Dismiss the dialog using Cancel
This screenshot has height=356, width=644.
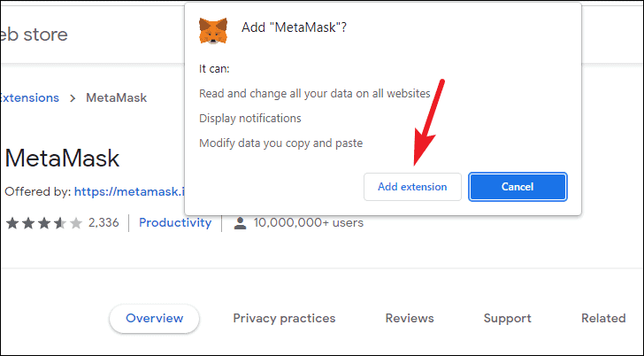pyautogui.click(x=517, y=187)
